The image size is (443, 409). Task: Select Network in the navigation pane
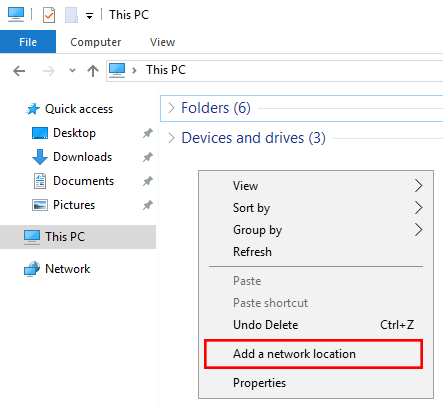point(68,269)
